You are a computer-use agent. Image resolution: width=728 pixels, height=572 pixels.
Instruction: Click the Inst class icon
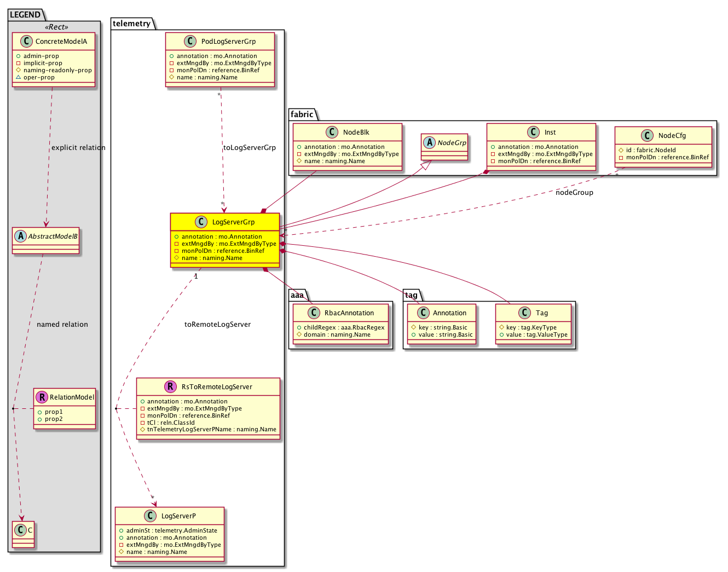(x=533, y=132)
